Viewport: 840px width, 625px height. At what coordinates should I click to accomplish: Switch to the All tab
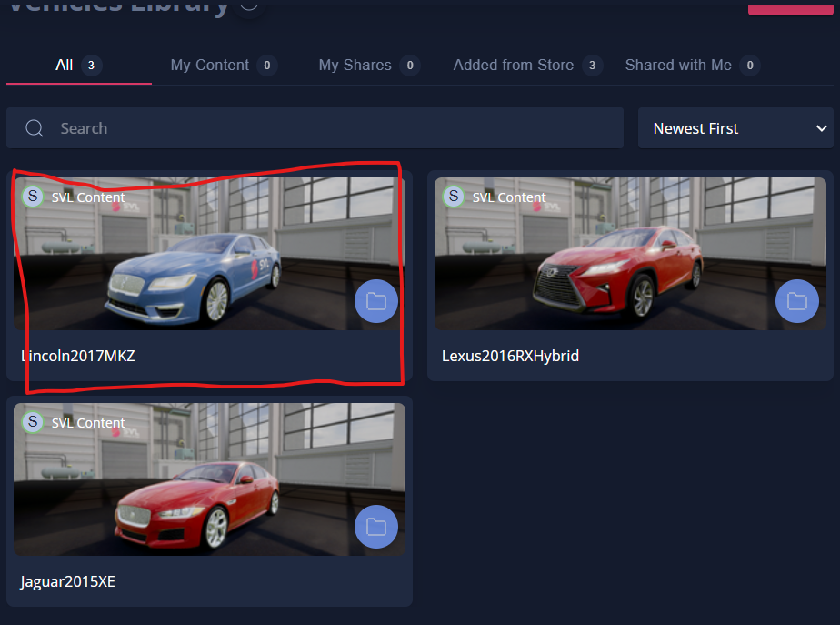(78, 66)
